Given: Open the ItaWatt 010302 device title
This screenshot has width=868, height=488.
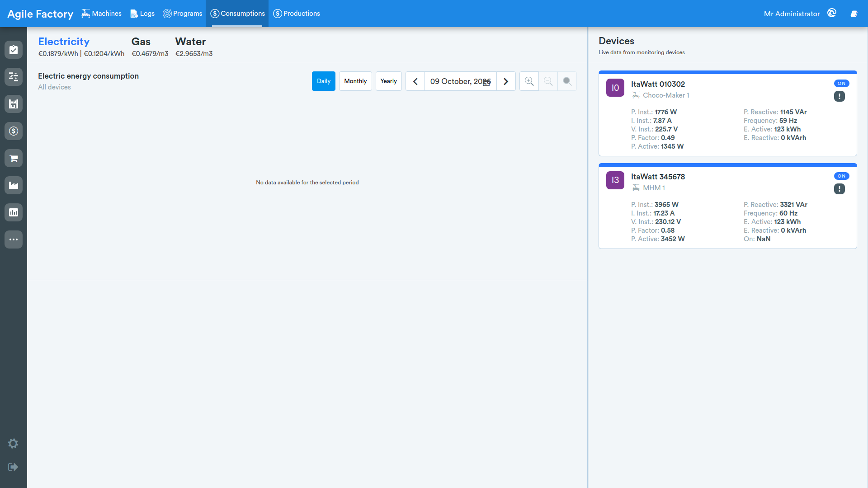Looking at the screenshot, I should (658, 84).
